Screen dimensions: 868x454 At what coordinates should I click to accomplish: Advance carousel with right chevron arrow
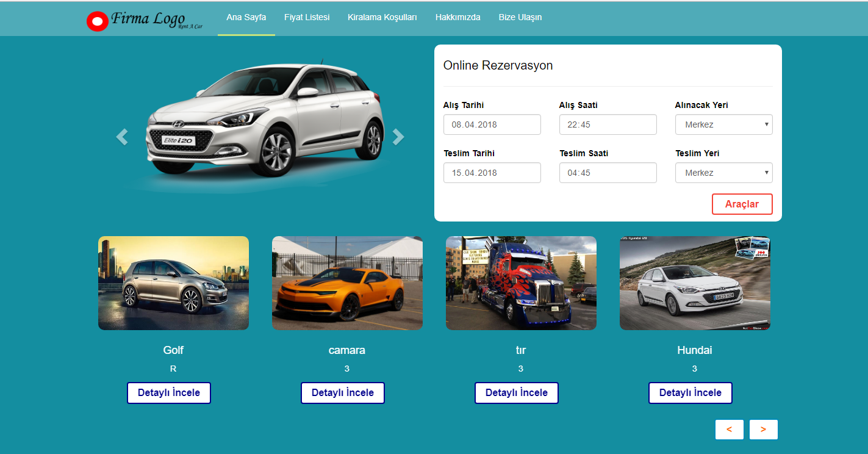tap(398, 137)
